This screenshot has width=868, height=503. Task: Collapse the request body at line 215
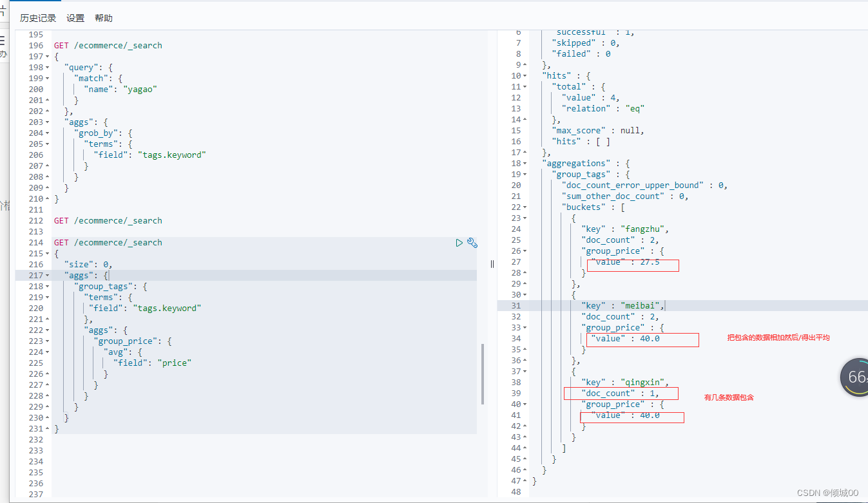click(x=48, y=254)
